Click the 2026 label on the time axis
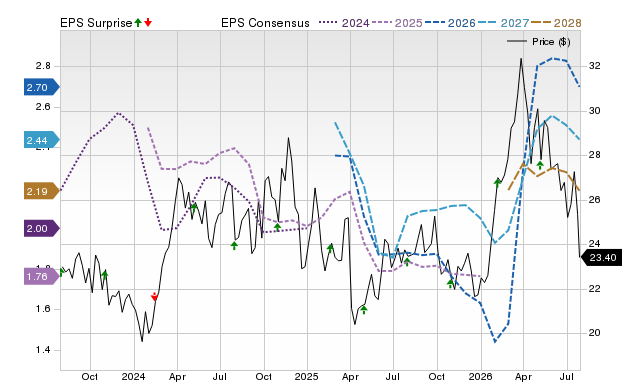Screen dimensions: 640x382 pos(480,376)
